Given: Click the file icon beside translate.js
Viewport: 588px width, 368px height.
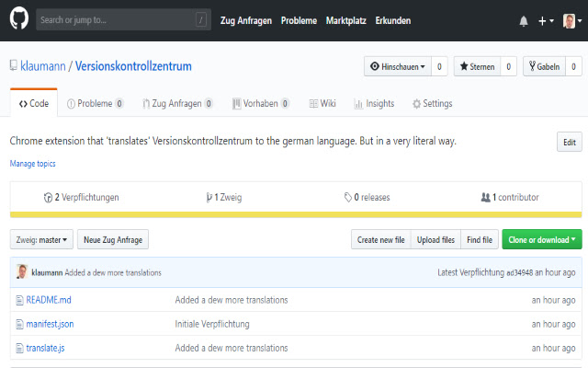Looking at the screenshot, I should 19,348.
